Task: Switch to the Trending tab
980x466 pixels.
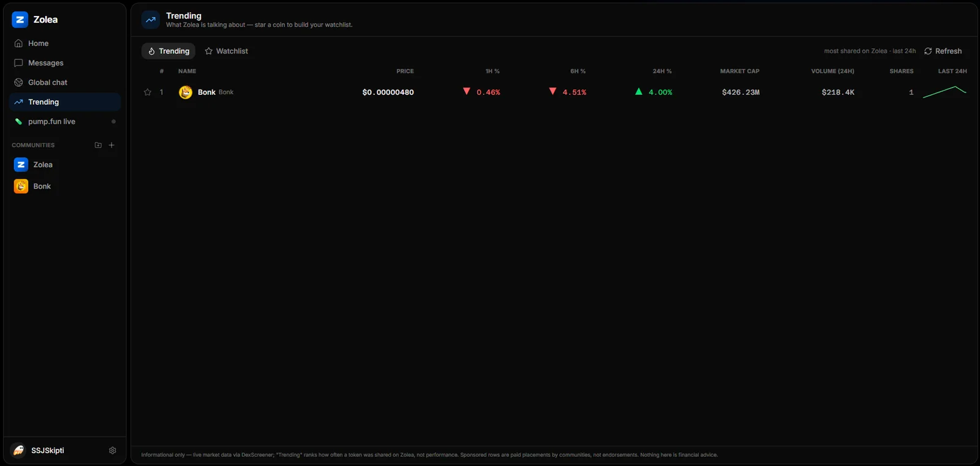Action: (168, 51)
